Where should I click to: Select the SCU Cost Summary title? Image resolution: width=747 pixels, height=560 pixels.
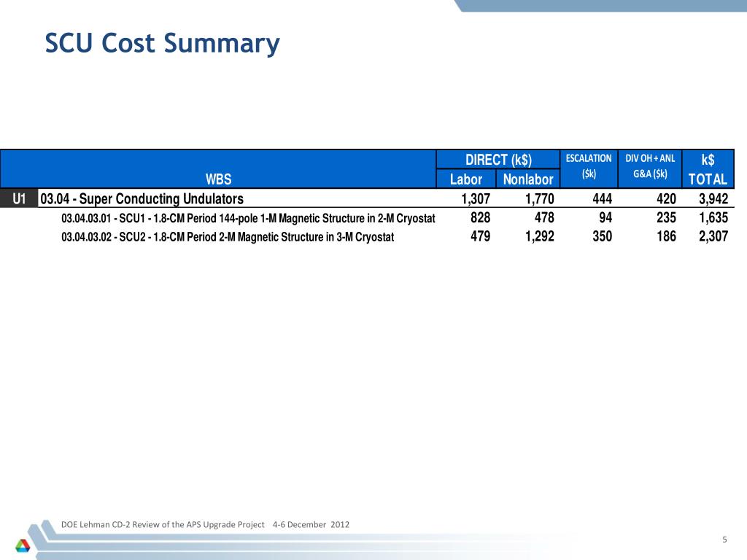pos(163,43)
